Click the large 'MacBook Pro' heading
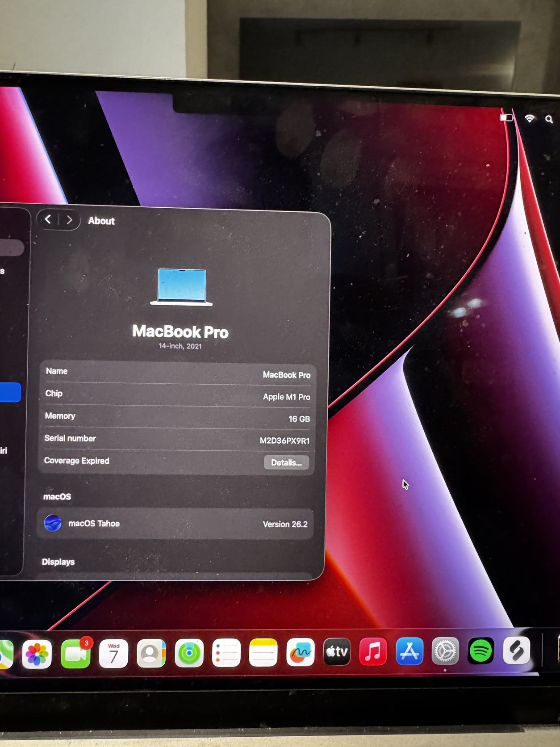560x747 pixels. pos(180,332)
